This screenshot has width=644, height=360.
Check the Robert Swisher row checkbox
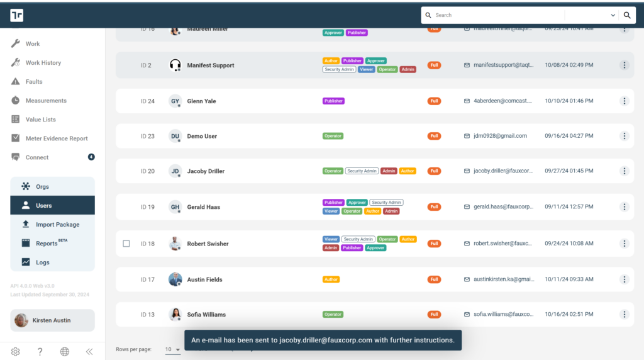[126, 244]
